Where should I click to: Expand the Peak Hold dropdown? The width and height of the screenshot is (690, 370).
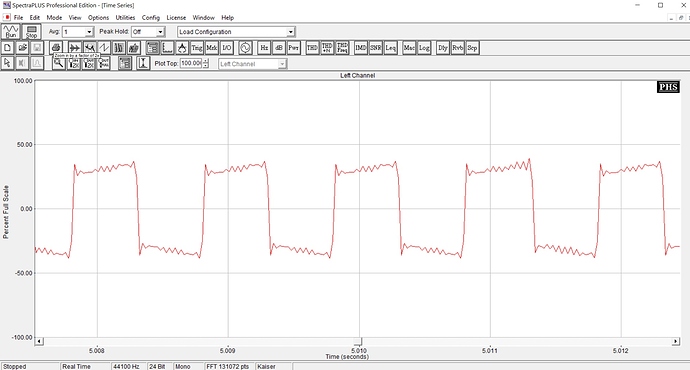[x=160, y=32]
